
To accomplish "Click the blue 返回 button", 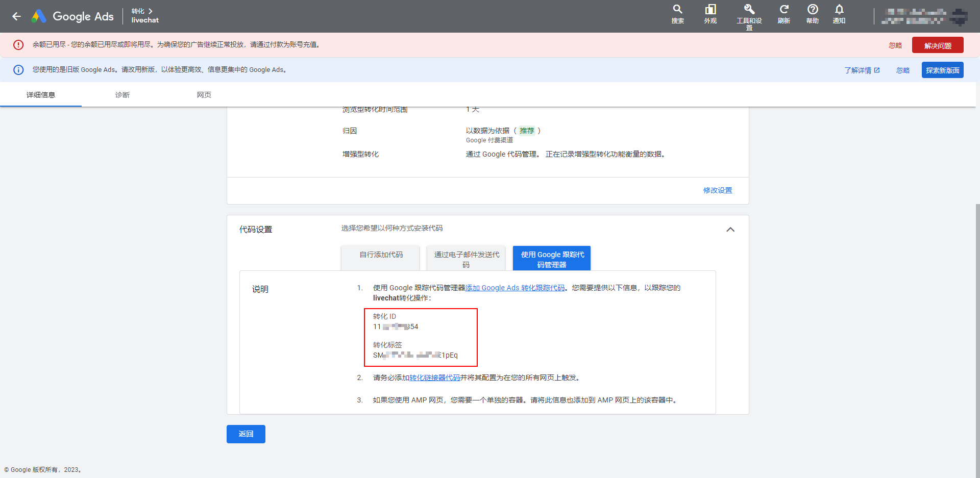I will coord(246,434).
